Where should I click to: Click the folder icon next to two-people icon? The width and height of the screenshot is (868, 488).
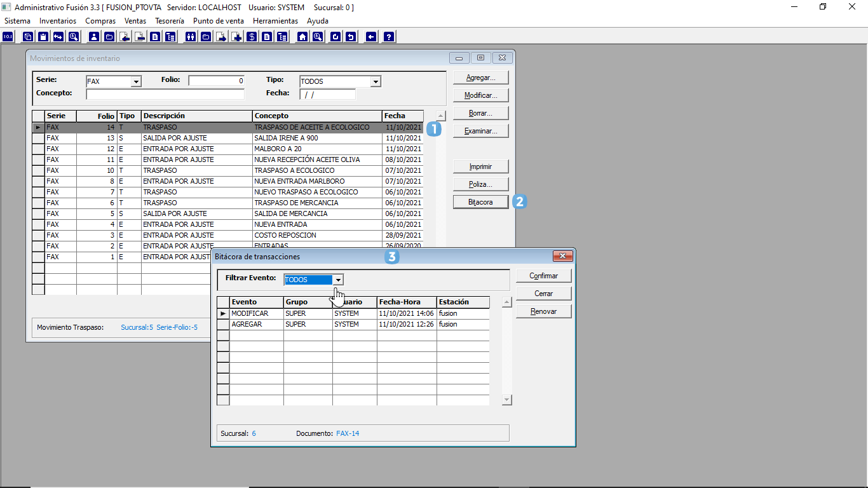[x=205, y=37]
